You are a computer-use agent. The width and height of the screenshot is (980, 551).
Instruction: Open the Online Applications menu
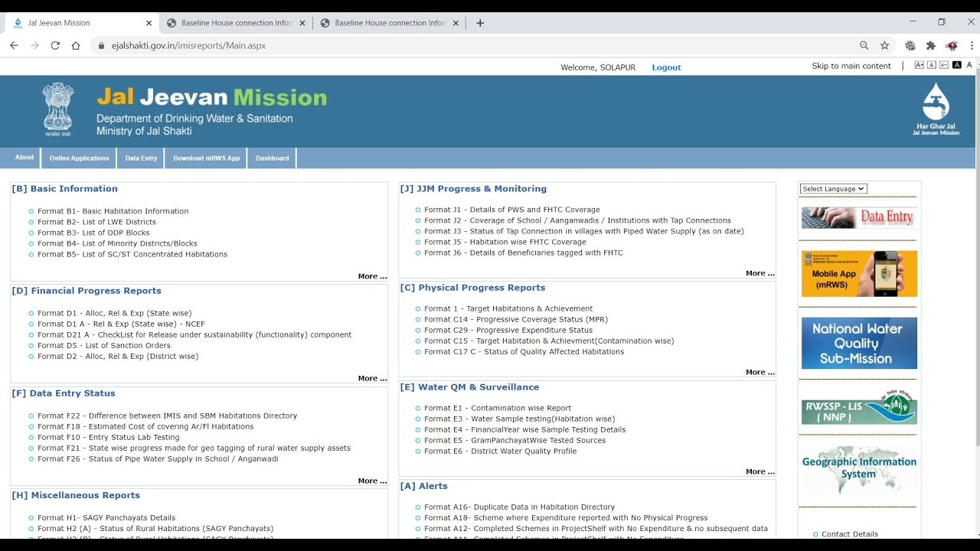click(x=79, y=158)
